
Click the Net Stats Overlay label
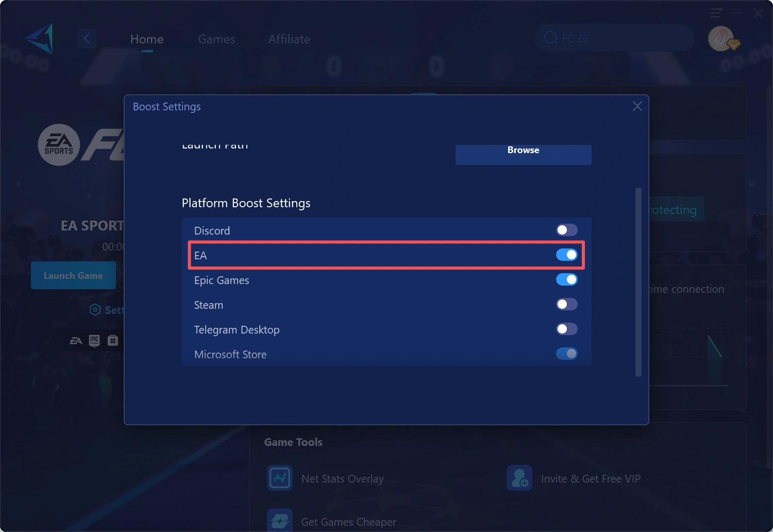(x=343, y=479)
